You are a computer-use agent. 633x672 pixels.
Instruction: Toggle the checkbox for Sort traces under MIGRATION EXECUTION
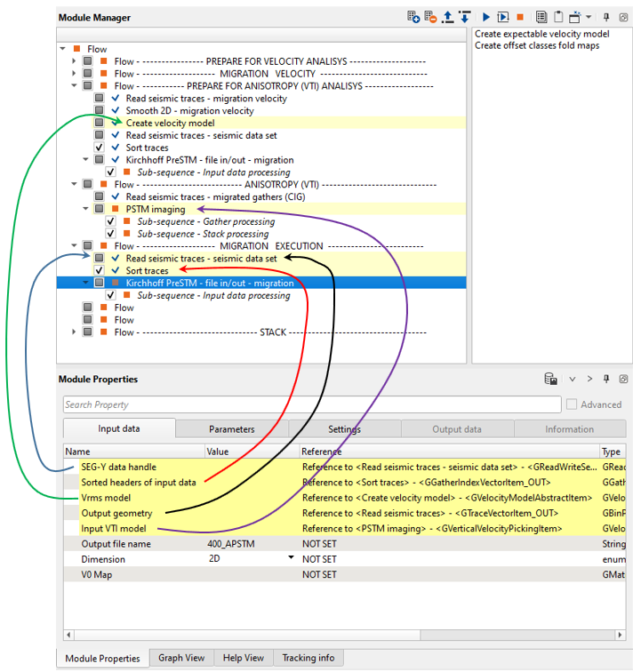100,271
